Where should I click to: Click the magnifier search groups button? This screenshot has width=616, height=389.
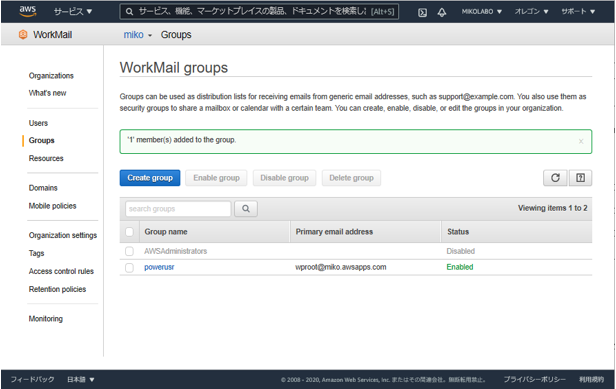point(246,209)
